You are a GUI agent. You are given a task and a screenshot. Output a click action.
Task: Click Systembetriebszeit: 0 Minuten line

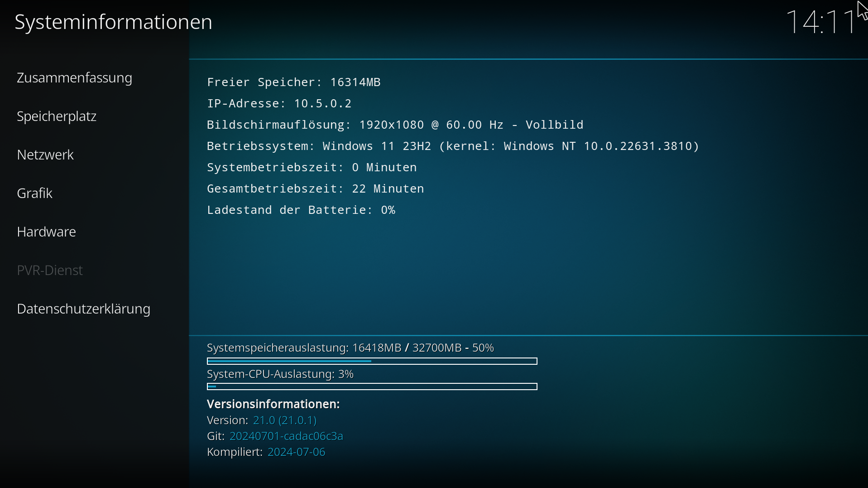pyautogui.click(x=312, y=167)
